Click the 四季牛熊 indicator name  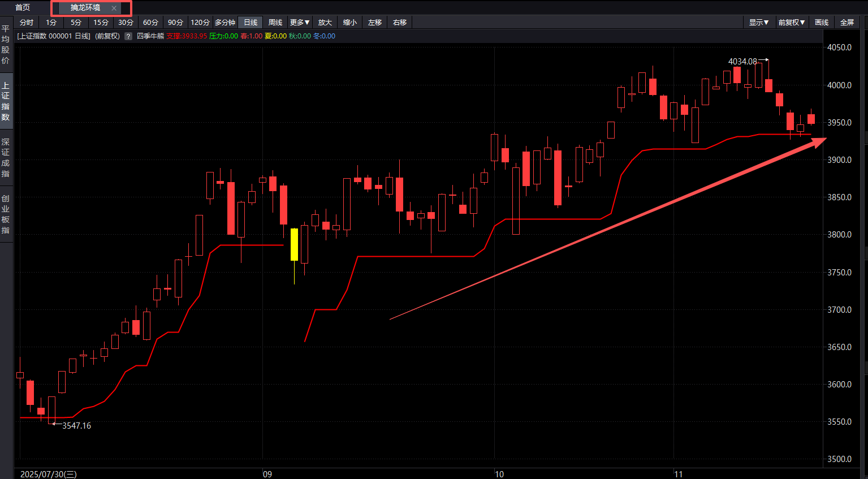click(150, 36)
